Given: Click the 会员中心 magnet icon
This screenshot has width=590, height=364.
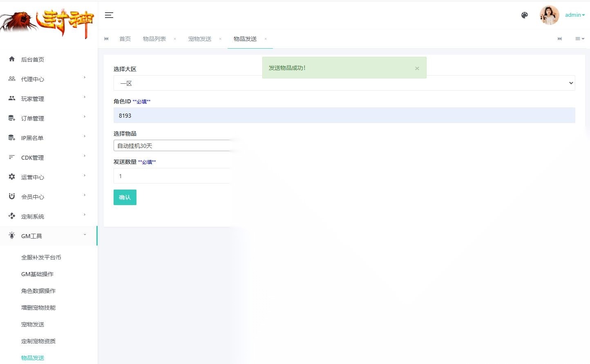Looking at the screenshot, I should tap(12, 197).
